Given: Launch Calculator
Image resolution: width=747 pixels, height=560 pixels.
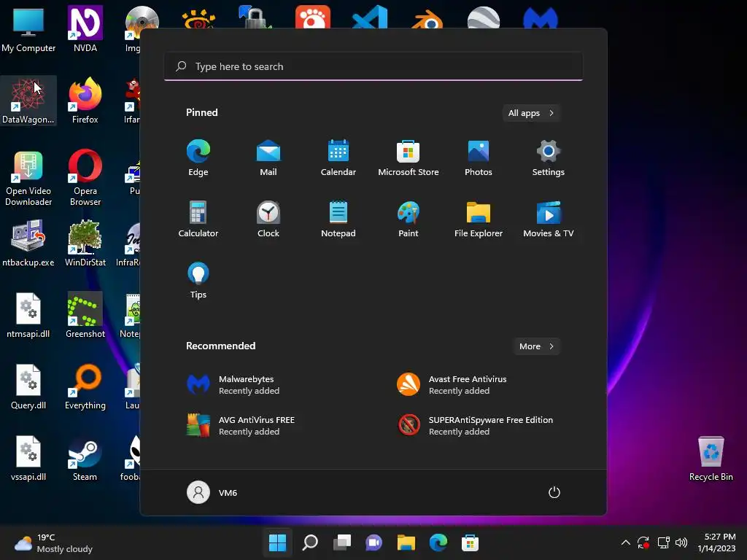Looking at the screenshot, I should pos(198,219).
